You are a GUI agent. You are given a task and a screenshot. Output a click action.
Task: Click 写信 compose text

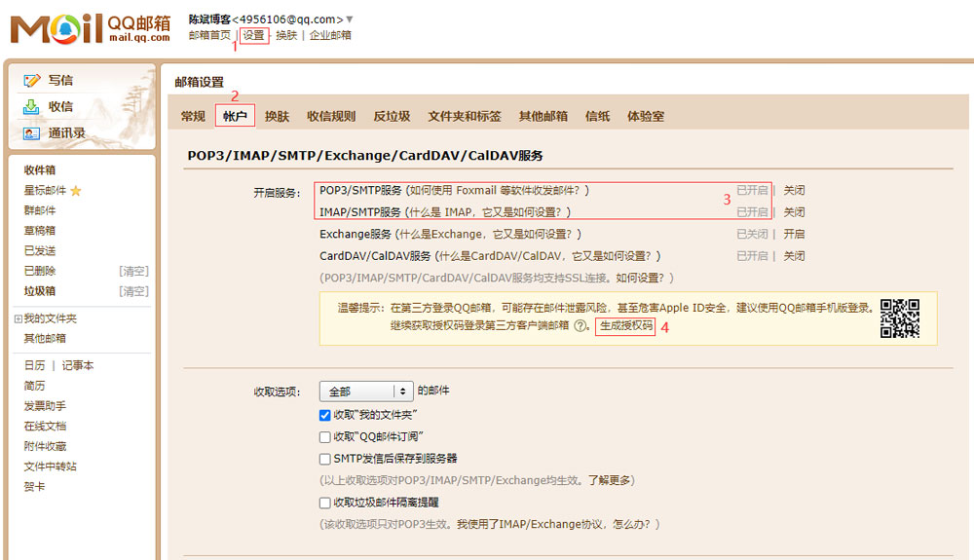[x=60, y=81]
